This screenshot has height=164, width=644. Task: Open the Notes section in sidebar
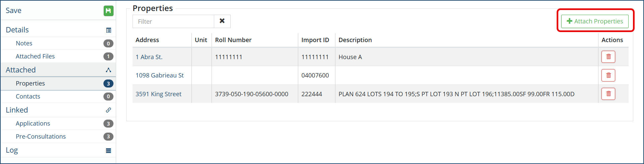(x=24, y=43)
